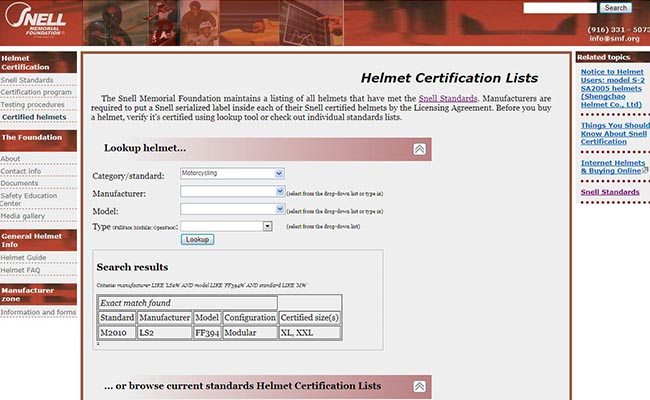Focus the site search input field

pyautogui.click(x=560, y=8)
